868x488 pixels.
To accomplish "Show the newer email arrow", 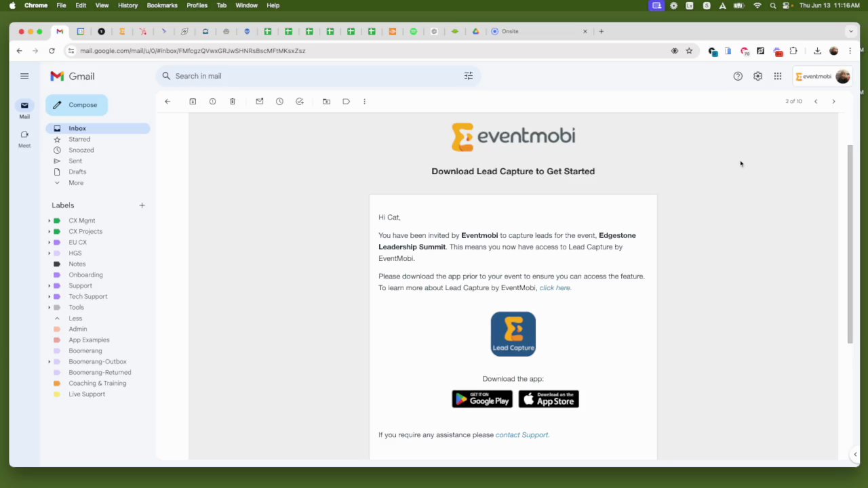I will point(816,102).
